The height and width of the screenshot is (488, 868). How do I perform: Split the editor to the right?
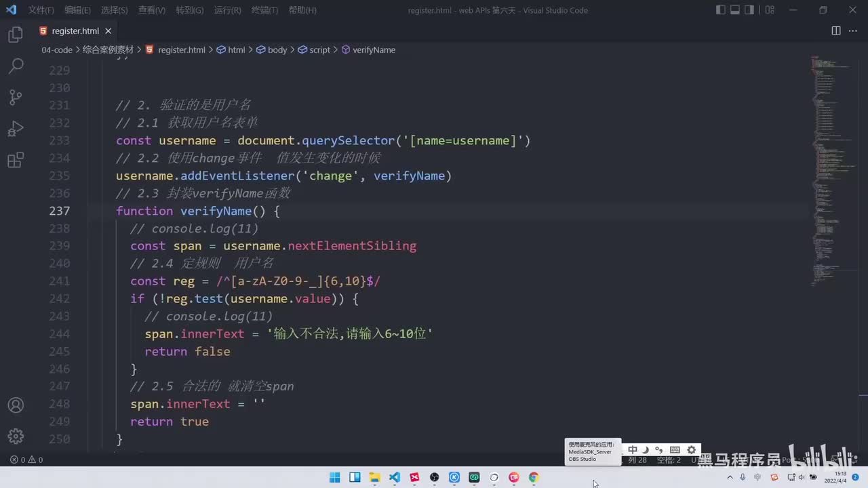coord(836,30)
